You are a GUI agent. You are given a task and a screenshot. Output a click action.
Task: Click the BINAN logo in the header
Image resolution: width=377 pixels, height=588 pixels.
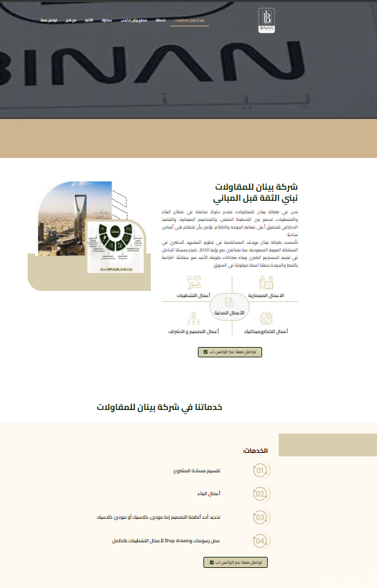tap(266, 20)
